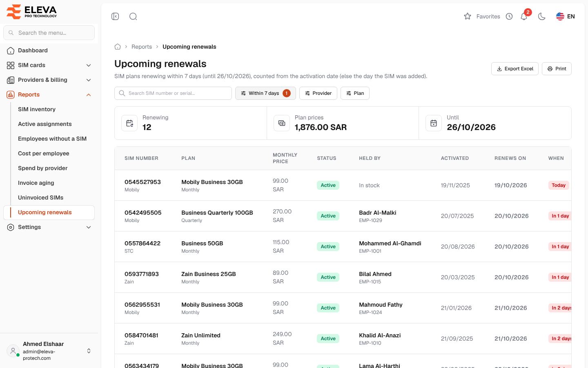This screenshot has height=368, width=588.
Task: Open the Provider filter dropdown
Action: tap(318, 93)
